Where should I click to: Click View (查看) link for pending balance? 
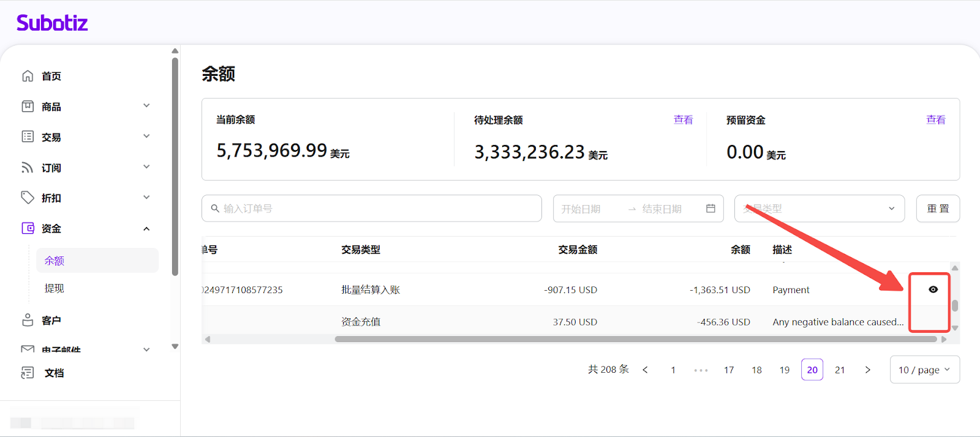click(683, 120)
